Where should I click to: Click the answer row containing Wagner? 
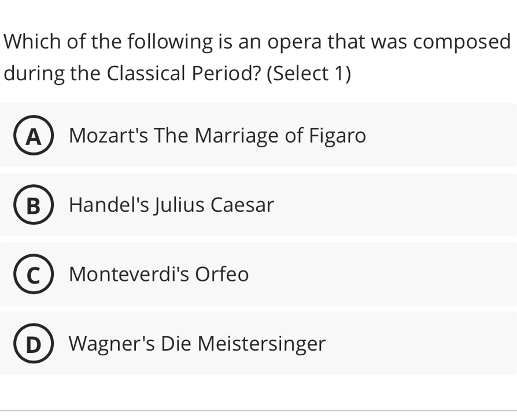258,343
